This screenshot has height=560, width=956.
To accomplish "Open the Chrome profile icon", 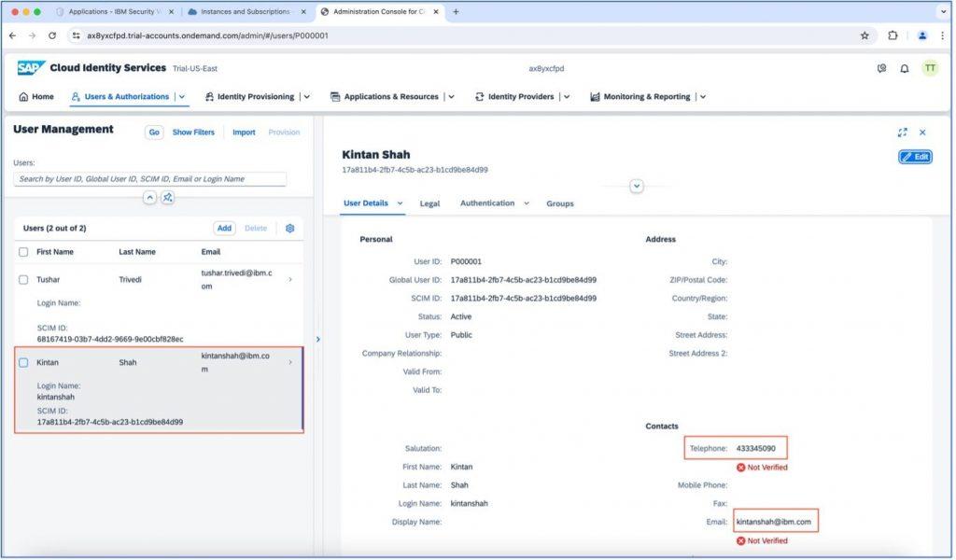I will (x=922, y=36).
